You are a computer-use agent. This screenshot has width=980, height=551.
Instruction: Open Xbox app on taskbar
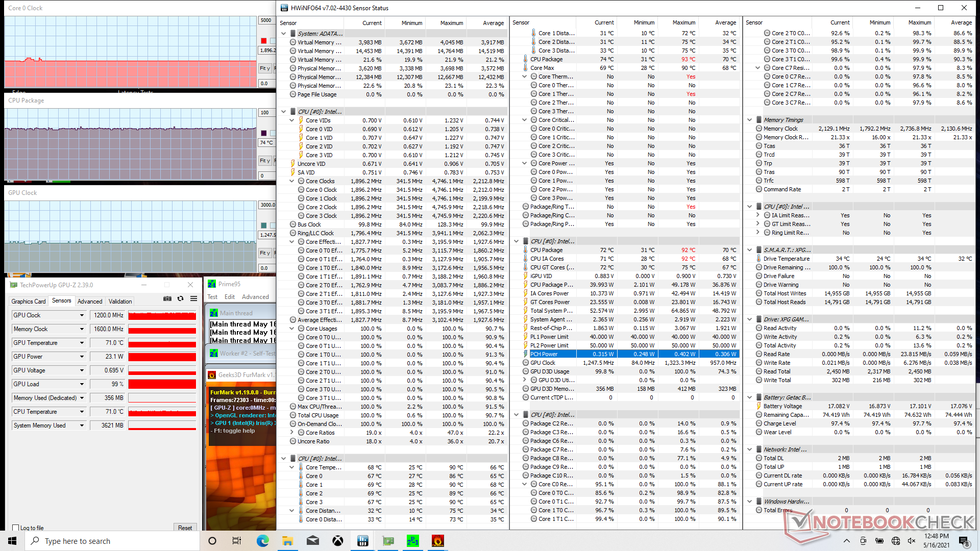pyautogui.click(x=337, y=541)
